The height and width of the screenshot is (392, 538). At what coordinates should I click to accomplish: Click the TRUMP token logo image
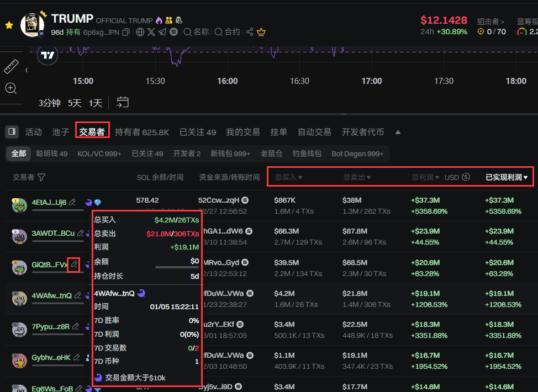(32, 25)
